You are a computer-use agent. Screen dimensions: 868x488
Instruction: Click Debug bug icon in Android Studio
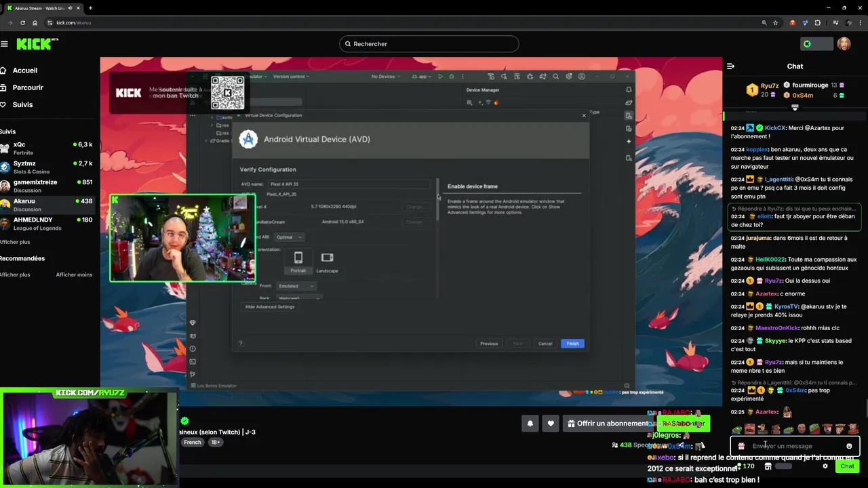(452, 77)
